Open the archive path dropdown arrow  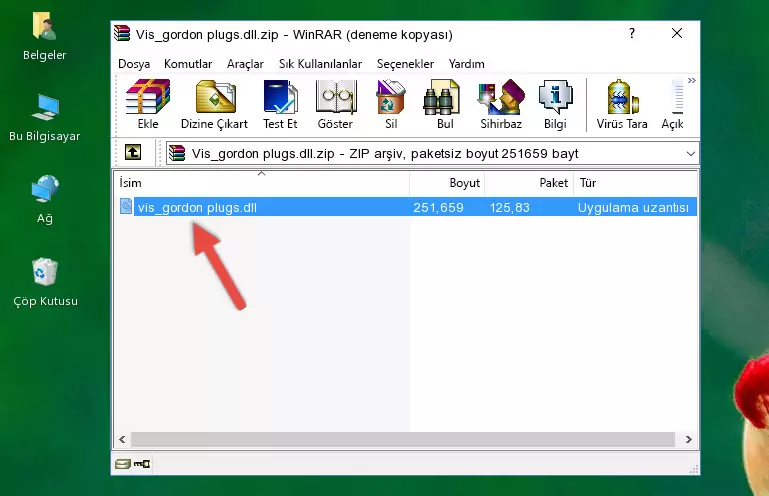691,154
